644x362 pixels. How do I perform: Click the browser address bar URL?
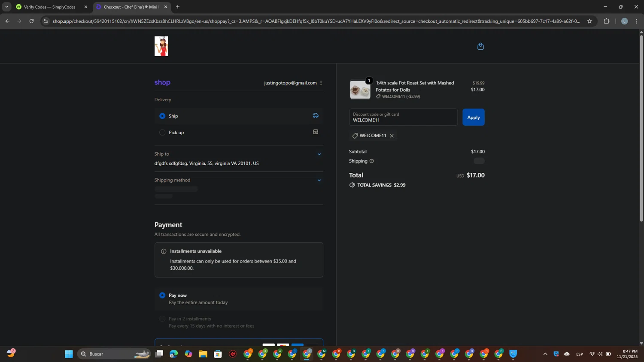click(x=316, y=21)
